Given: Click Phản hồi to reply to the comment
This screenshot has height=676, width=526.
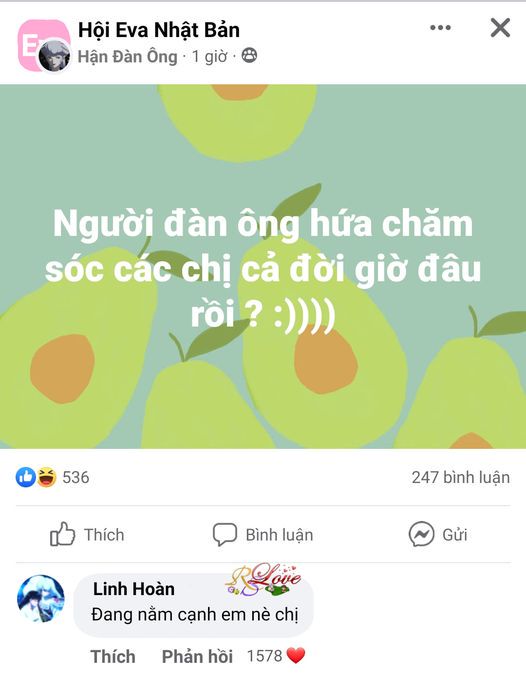Looking at the screenshot, I should click(x=197, y=657).
